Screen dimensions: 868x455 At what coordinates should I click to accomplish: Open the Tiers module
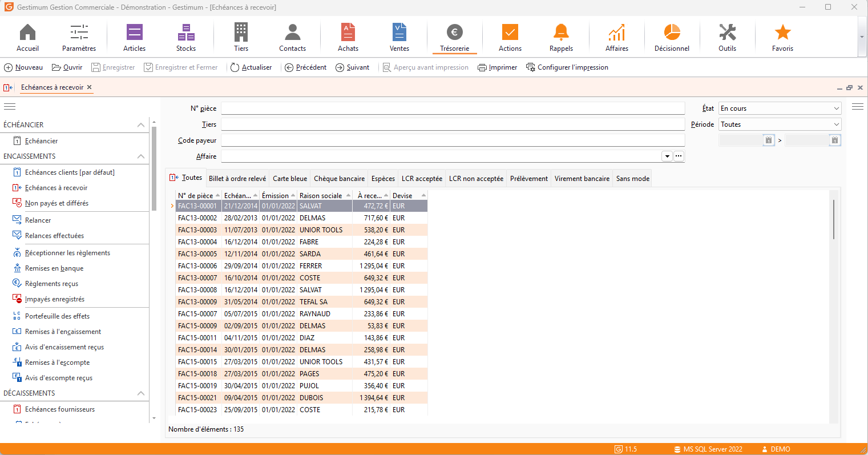pos(241,38)
